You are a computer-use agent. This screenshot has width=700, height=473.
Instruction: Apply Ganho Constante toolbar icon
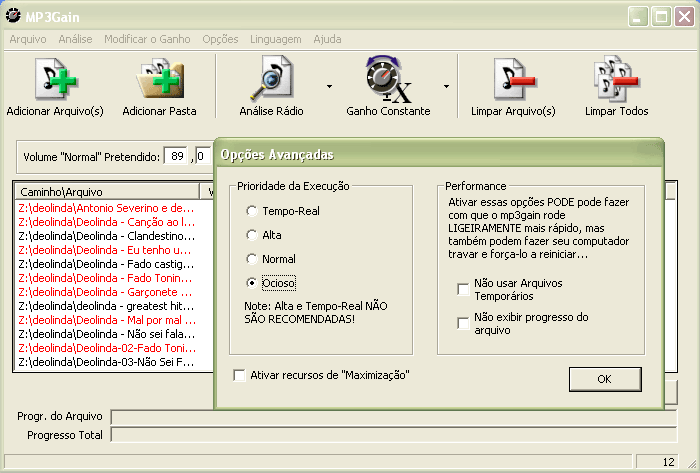coord(388,79)
